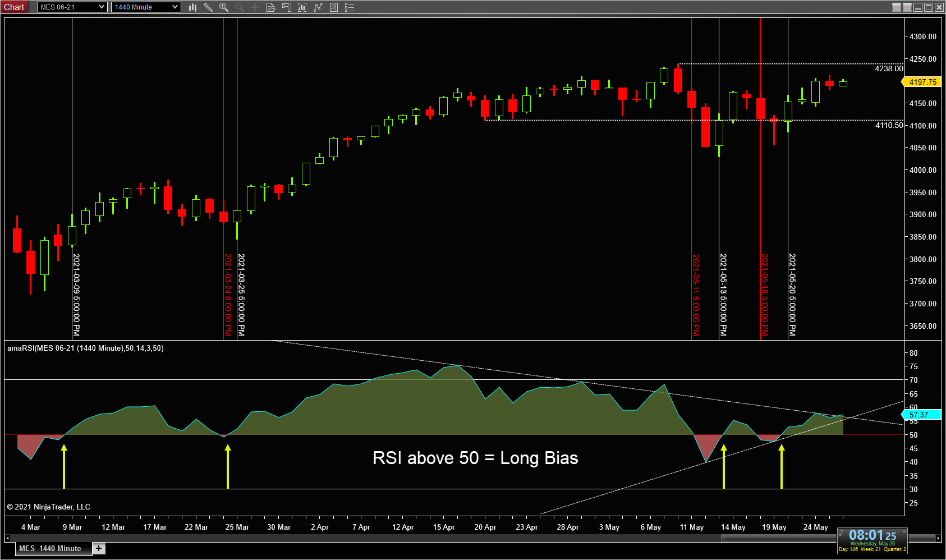This screenshot has width=946, height=560.
Task: Minimize the chart window
Action: coord(918,7)
